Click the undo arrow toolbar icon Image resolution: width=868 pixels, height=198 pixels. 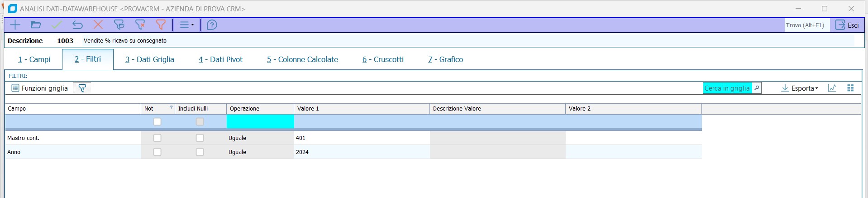[x=77, y=25]
